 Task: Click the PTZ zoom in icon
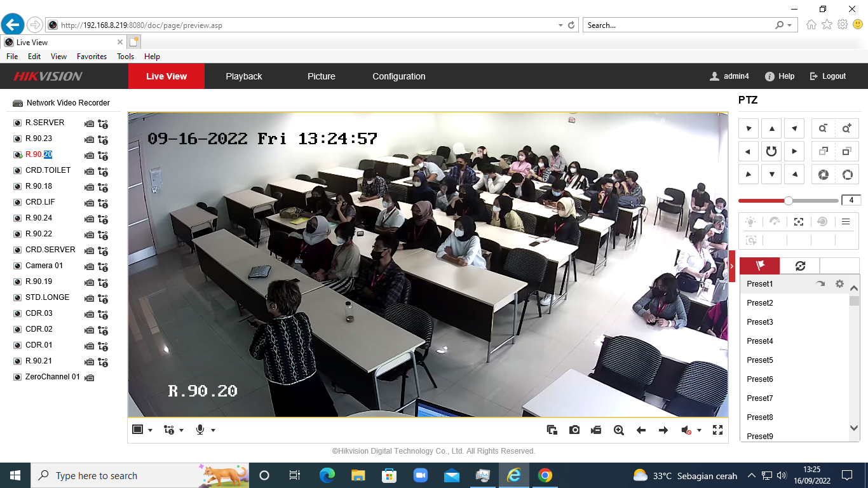pyautogui.click(x=846, y=128)
